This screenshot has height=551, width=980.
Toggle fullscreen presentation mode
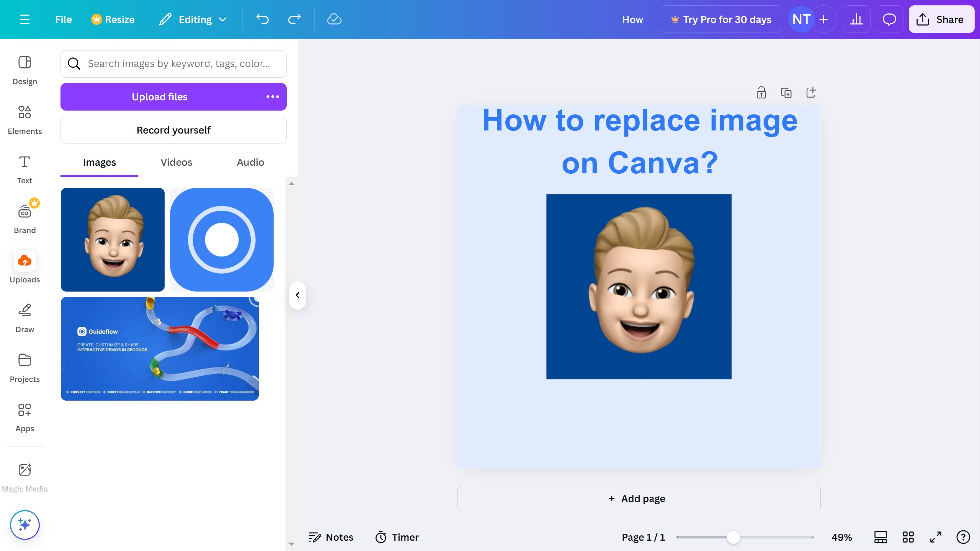[x=936, y=537]
